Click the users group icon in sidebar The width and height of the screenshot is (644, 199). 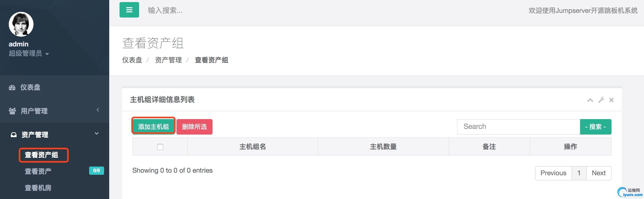click(x=12, y=111)
